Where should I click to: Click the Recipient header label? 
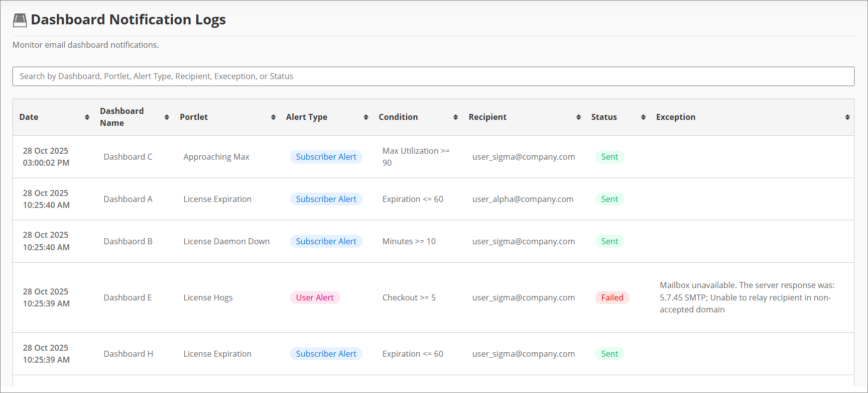click(488, 117)
